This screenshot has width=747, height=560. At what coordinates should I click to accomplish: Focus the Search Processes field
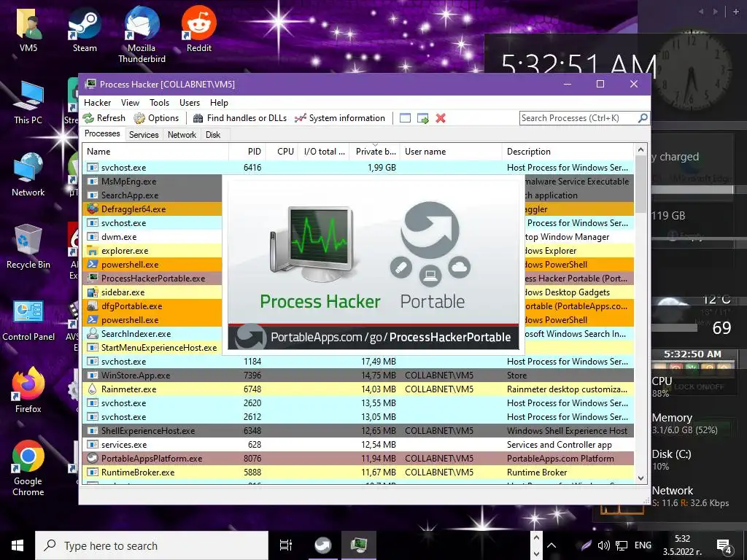pyautogui.click(x=578, y=118)
